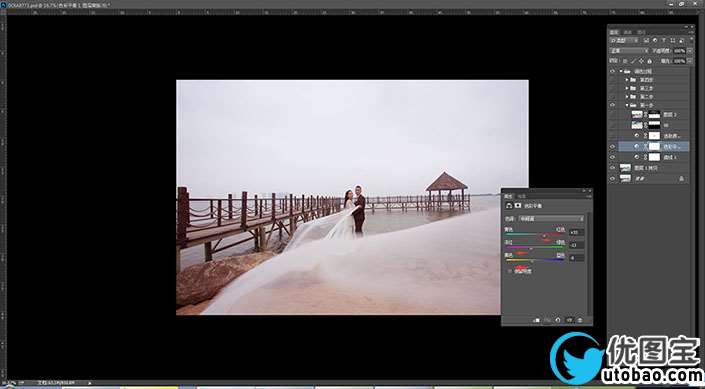The image size is (705, 389).
Task: Hide the 第一步 group
Action: pos(612,105)
